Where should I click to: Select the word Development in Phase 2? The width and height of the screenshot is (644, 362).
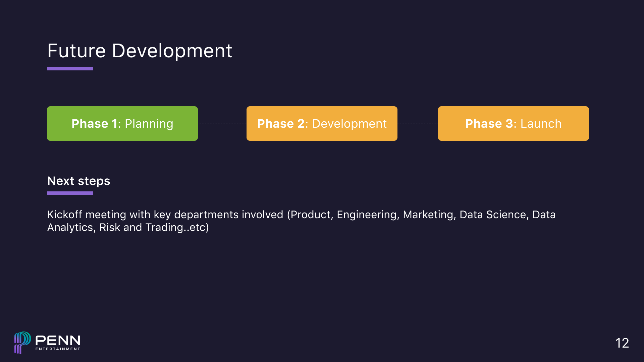pyautogui.click(x=349, y=123)
